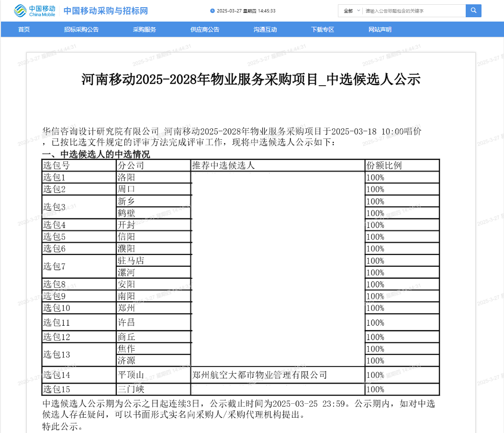
Task: Click the blue search magnifier icon
Action: [473, 11]
